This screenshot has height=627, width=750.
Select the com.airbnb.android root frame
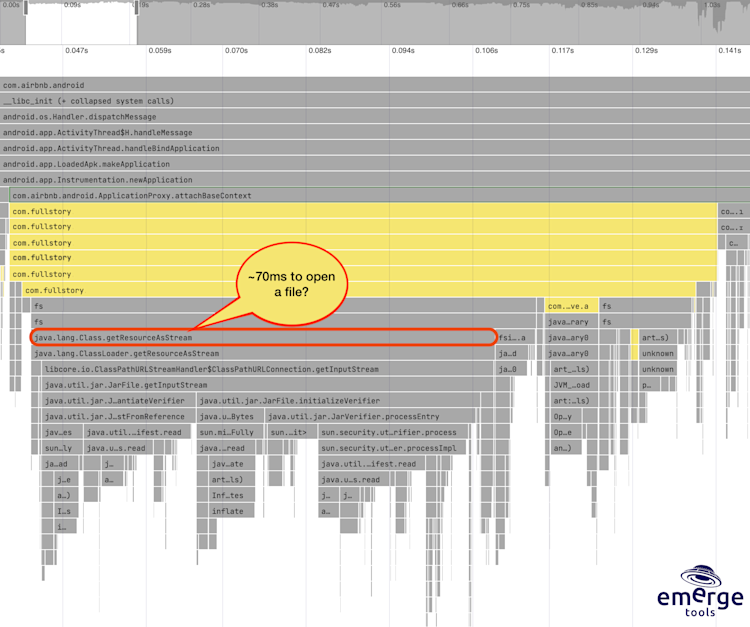(x=375, y=85)
